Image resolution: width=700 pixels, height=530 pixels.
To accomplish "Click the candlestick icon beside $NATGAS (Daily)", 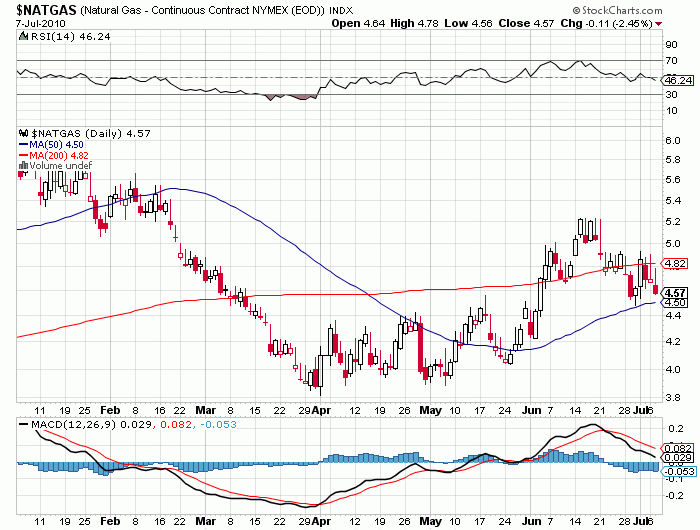I will 24,132.
